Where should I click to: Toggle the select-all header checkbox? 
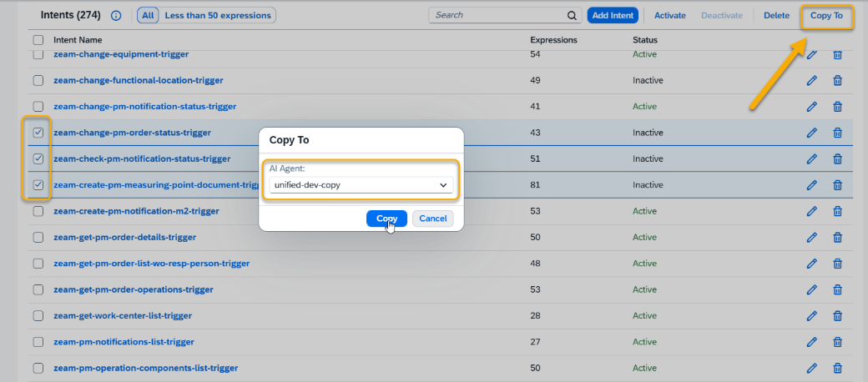tap(38, 40)
